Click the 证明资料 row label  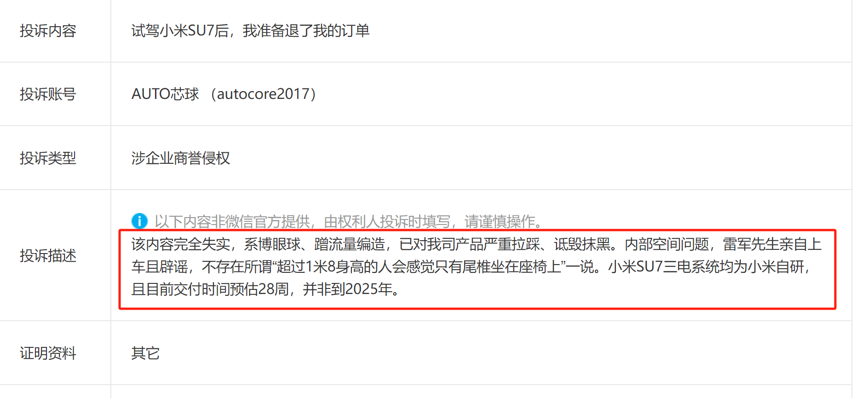tap(48, 353)
